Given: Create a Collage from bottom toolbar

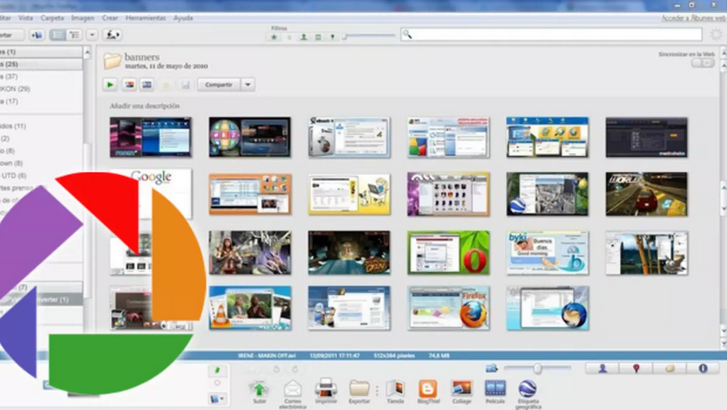Looking at the screenshot, I should (x=462, y=388).
